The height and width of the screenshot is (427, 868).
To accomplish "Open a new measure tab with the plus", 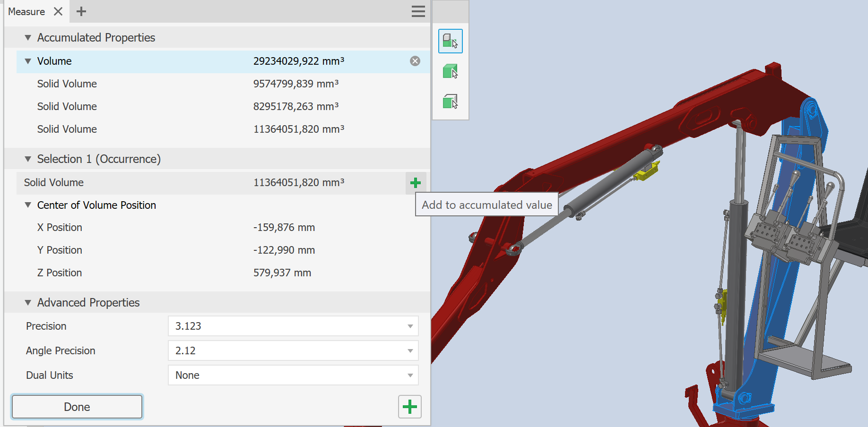I will 81,11.
